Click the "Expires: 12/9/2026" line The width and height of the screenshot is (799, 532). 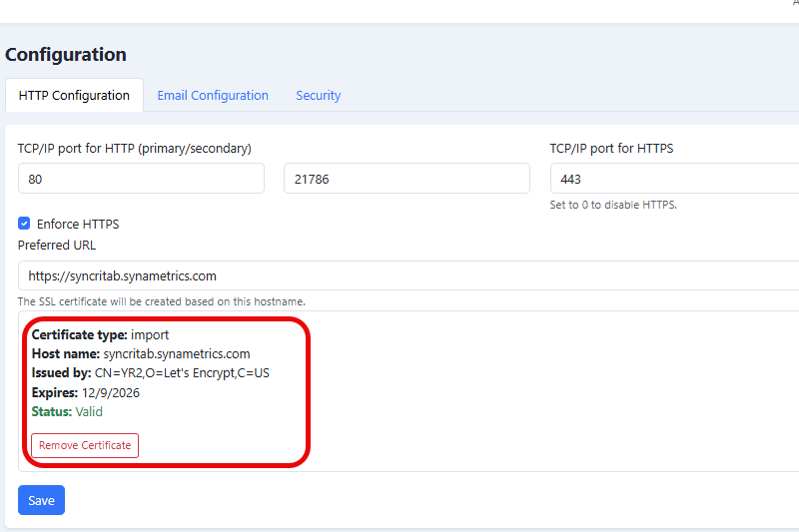click(86, 392)
